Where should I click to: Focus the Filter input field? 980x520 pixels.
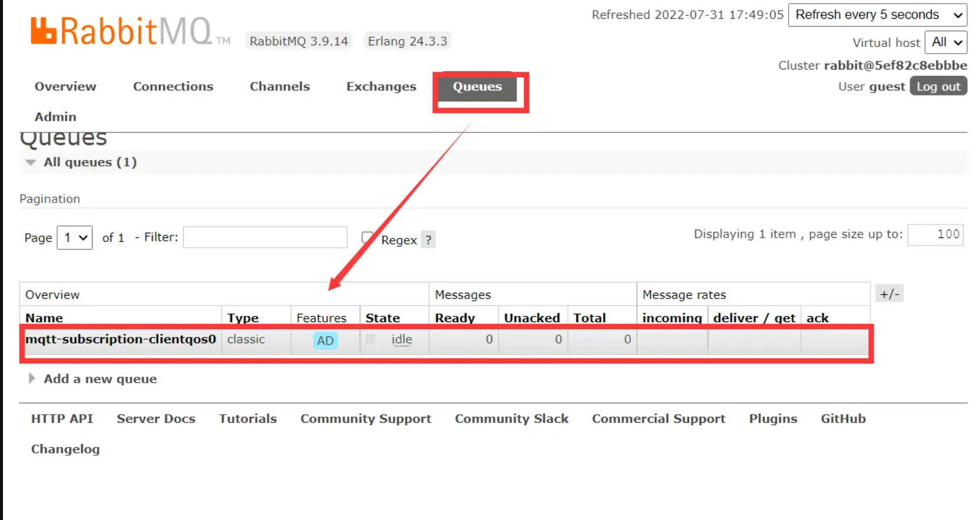tap(265, 237)
